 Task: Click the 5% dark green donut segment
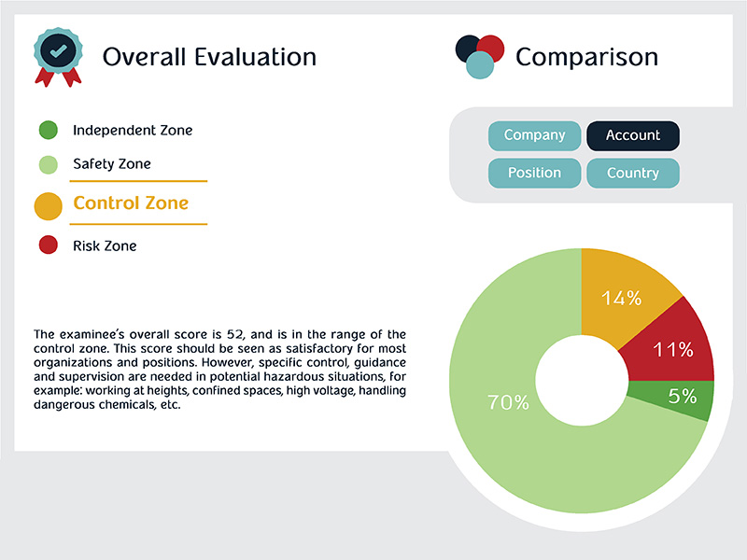coord(684,396)
